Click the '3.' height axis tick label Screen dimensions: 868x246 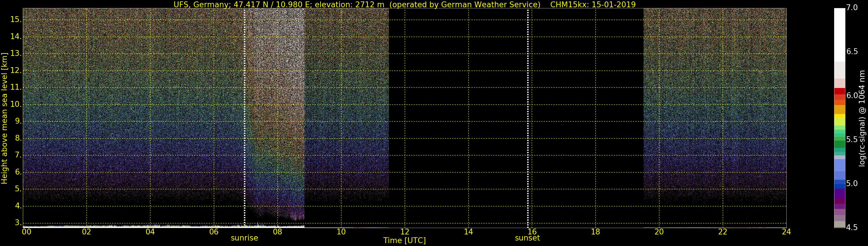point(18,223)
